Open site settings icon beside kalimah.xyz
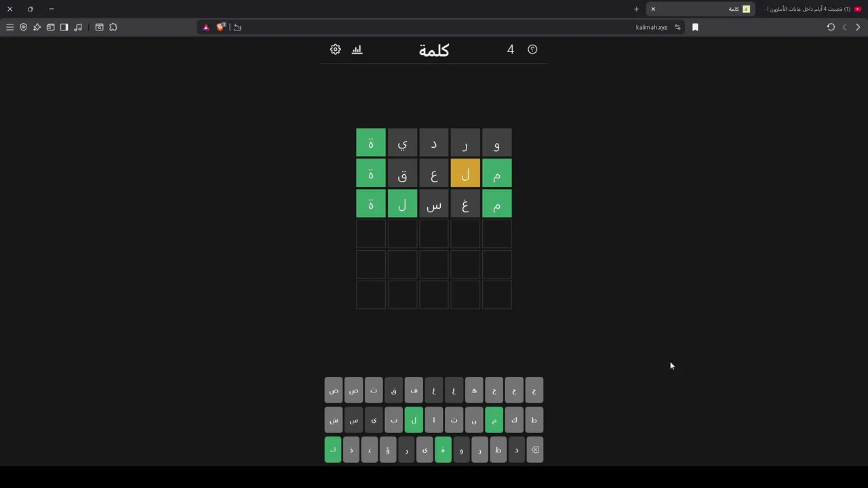The image size is (868, 488). point(677,27)
